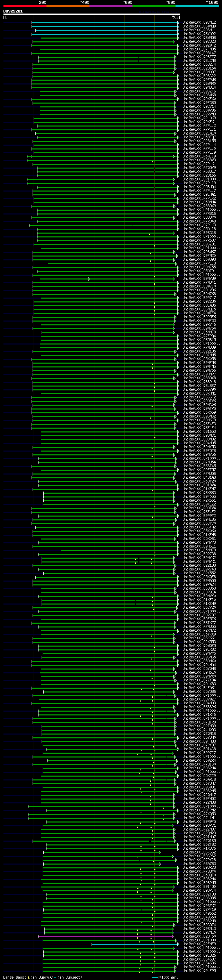Select hit UniRef100_O64637
Viewport: 222px width, 980px height.
tap(199, 959)
